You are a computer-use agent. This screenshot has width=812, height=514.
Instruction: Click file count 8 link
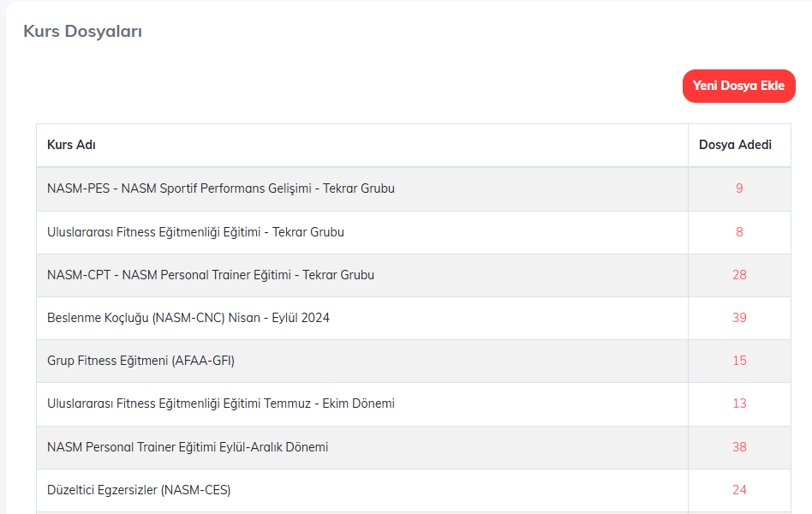pos(739,232)
